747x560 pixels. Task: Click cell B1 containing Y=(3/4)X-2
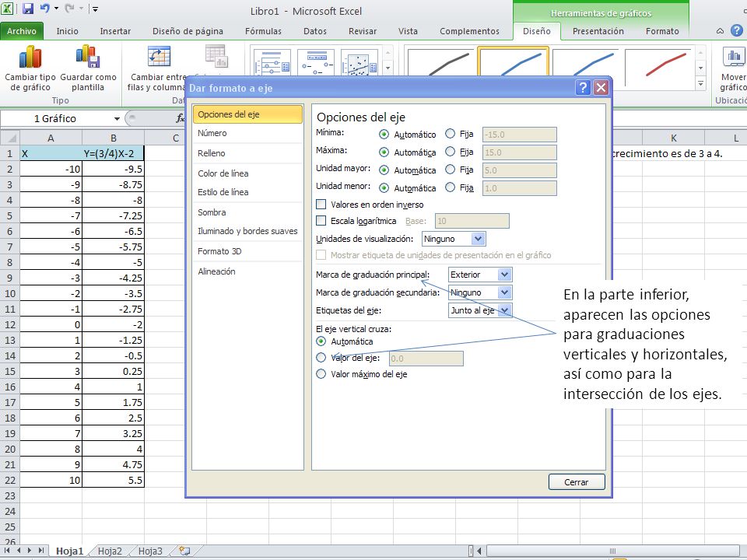113,153
